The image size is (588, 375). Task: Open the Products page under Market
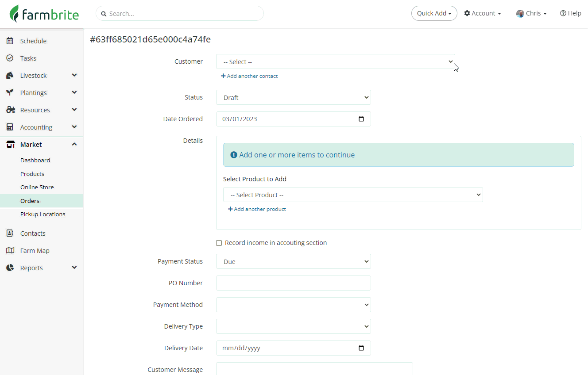click(32, 174)
